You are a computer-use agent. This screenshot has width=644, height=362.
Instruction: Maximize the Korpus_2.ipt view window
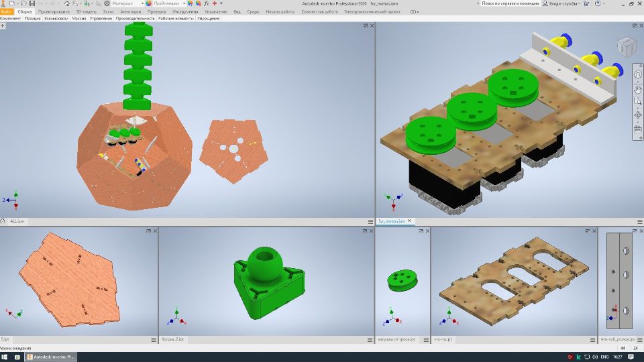(365, 231)
